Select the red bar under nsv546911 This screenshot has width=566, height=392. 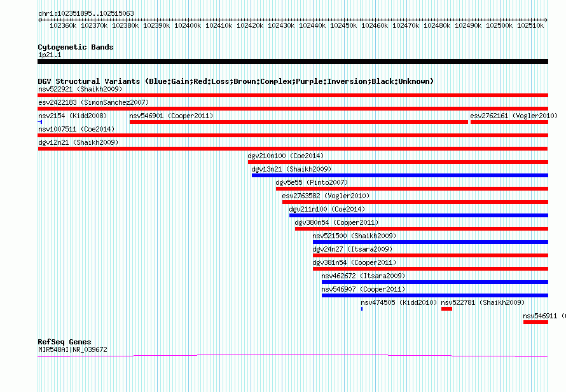(535, 322)
